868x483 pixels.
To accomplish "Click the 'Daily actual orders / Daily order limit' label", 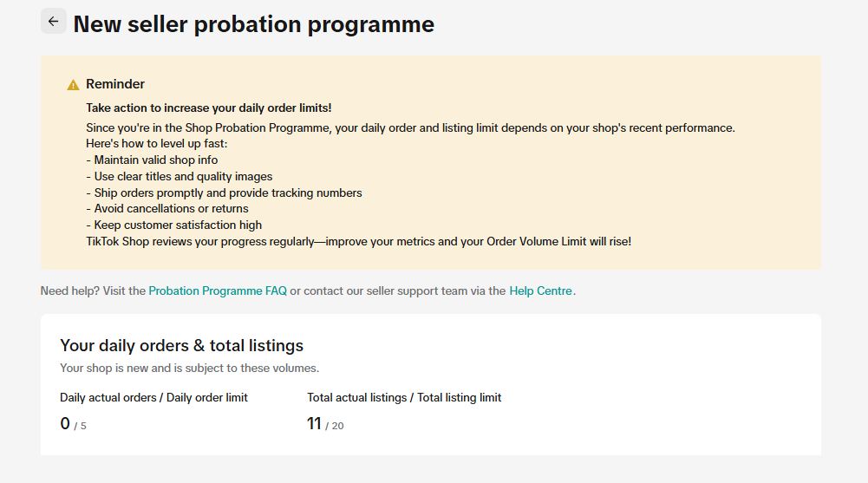I will (153, 398).
